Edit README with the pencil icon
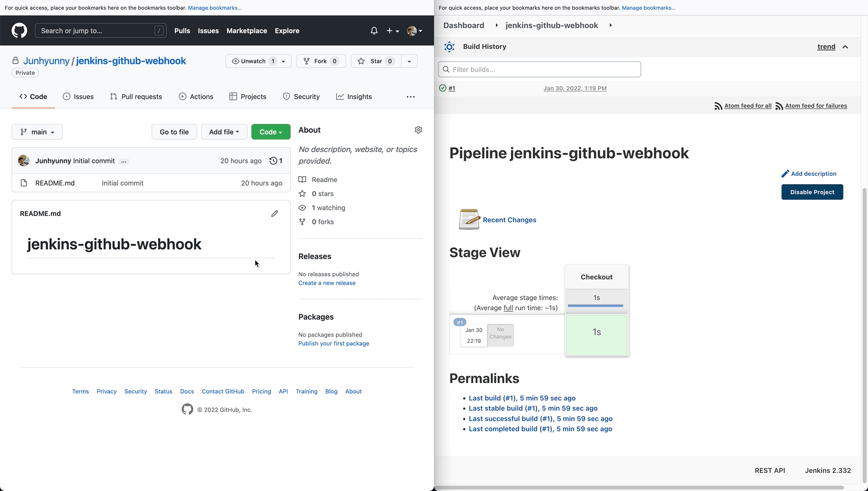868x491 pixels. [x=275, y=214]
